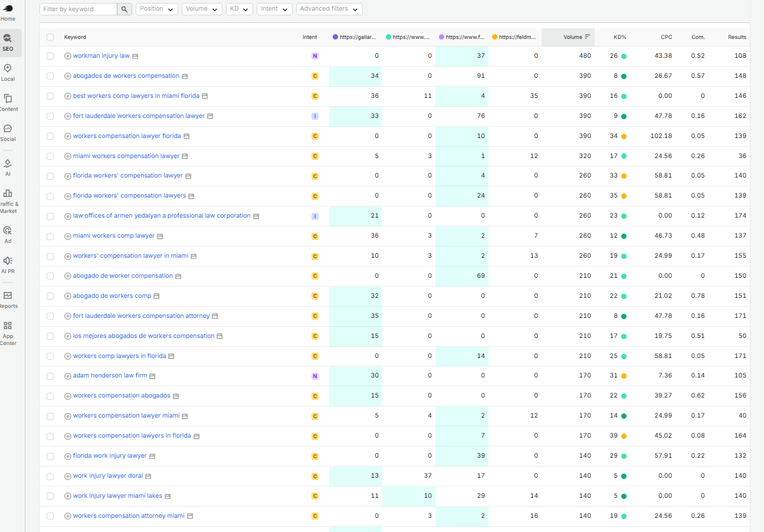Viewport: 764px width, 532px height.
Task: Sort by the Com. column header
Action: [698, 37]
